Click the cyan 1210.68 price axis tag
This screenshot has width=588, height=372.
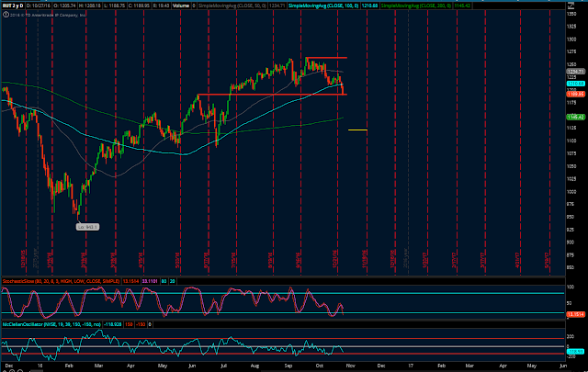575,84
